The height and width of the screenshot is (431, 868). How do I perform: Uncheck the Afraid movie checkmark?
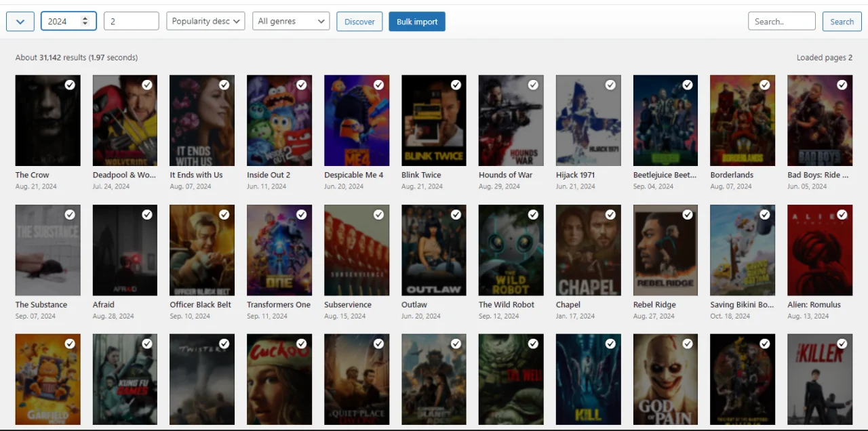pos(147,214)
